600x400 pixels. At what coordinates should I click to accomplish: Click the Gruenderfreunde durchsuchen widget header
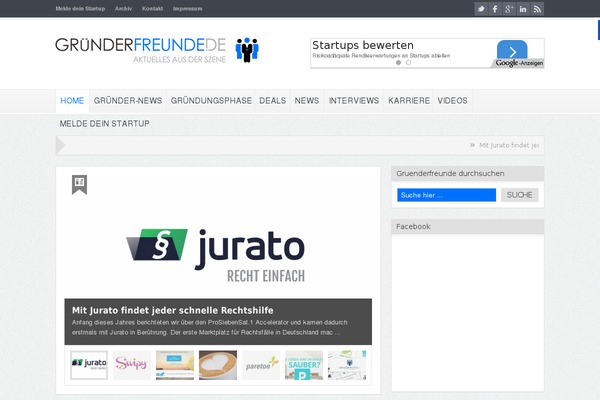pos(467,173)
